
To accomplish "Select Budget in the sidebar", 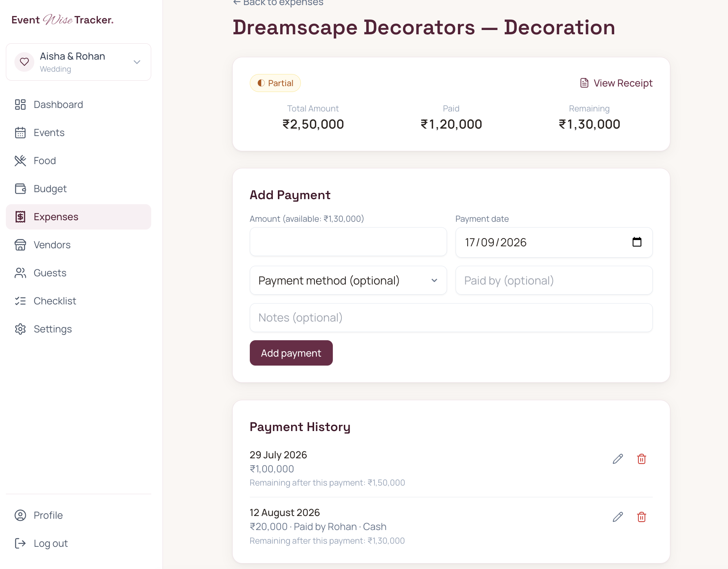I will tap(78, 189).
